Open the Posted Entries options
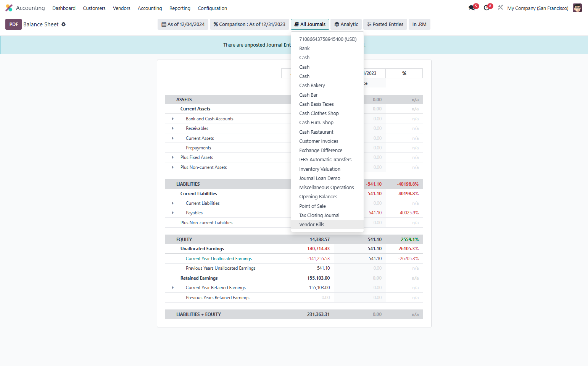 [385, 24]
